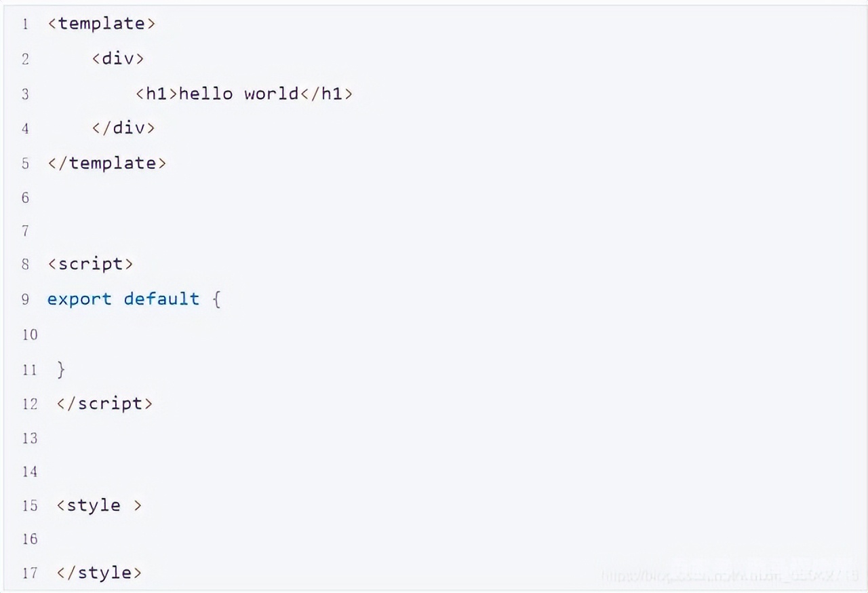Place cursor in the "hello world" text
868x593 pixels.
238,94
